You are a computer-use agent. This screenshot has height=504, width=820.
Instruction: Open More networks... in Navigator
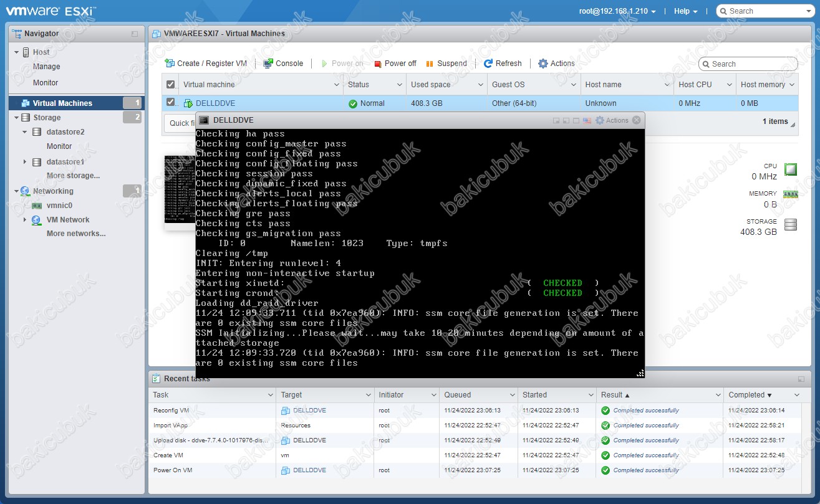[76, 234]
